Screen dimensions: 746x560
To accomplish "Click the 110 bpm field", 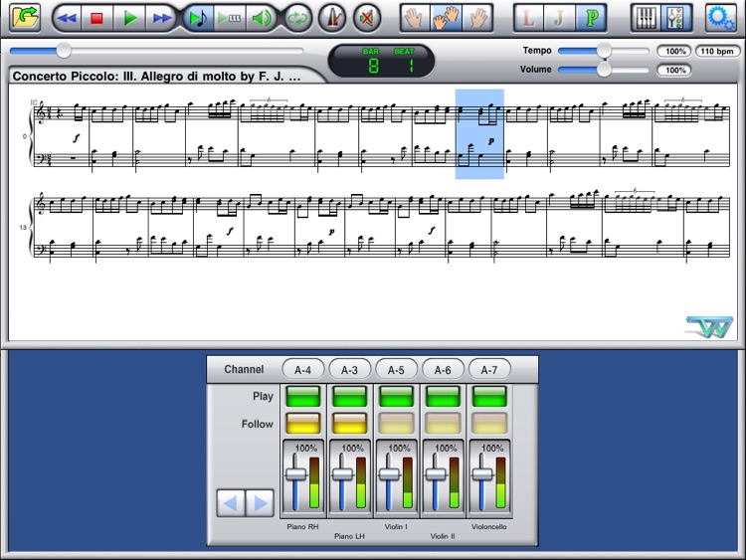I will click(717, 51).
